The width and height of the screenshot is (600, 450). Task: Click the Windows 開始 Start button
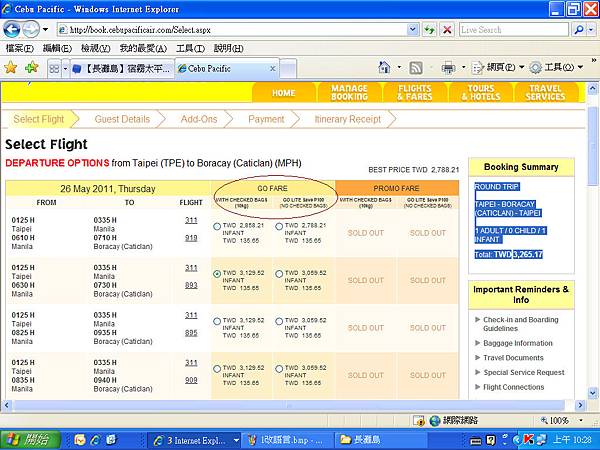31,440
